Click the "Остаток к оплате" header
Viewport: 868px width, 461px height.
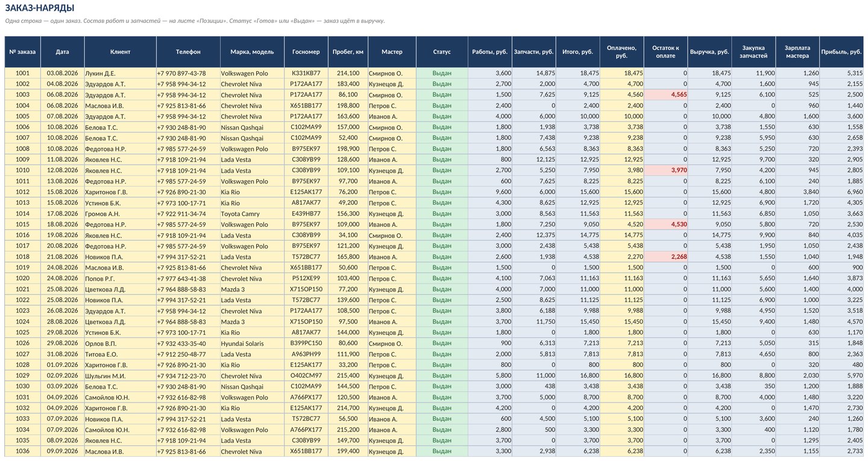pyautogui.click(x=666, y=52)
